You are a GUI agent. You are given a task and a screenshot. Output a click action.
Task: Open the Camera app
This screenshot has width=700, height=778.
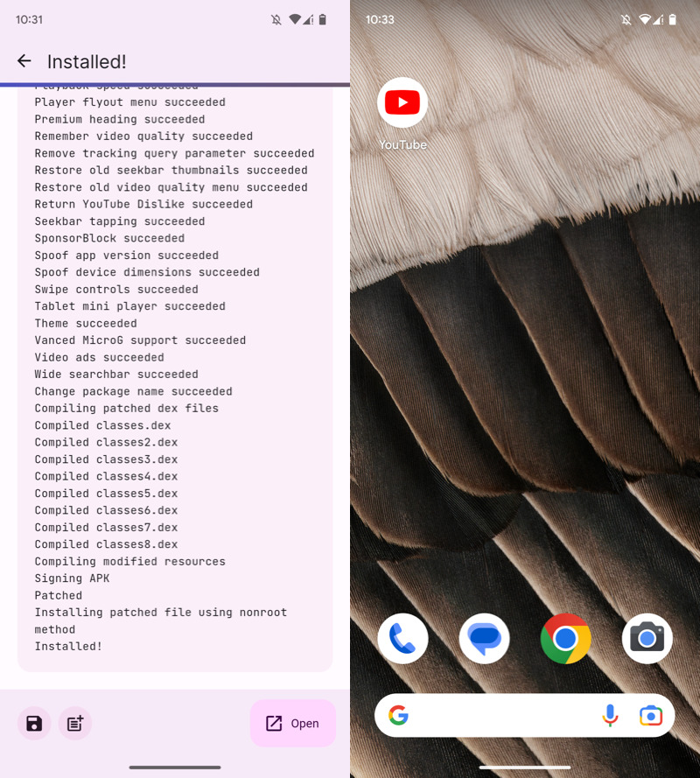click(647, 639)
